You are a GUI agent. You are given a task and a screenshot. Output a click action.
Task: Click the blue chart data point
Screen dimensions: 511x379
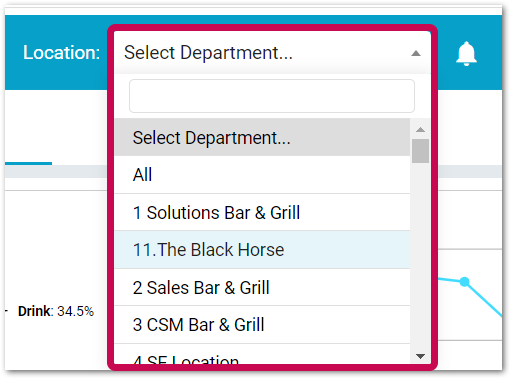464,282
